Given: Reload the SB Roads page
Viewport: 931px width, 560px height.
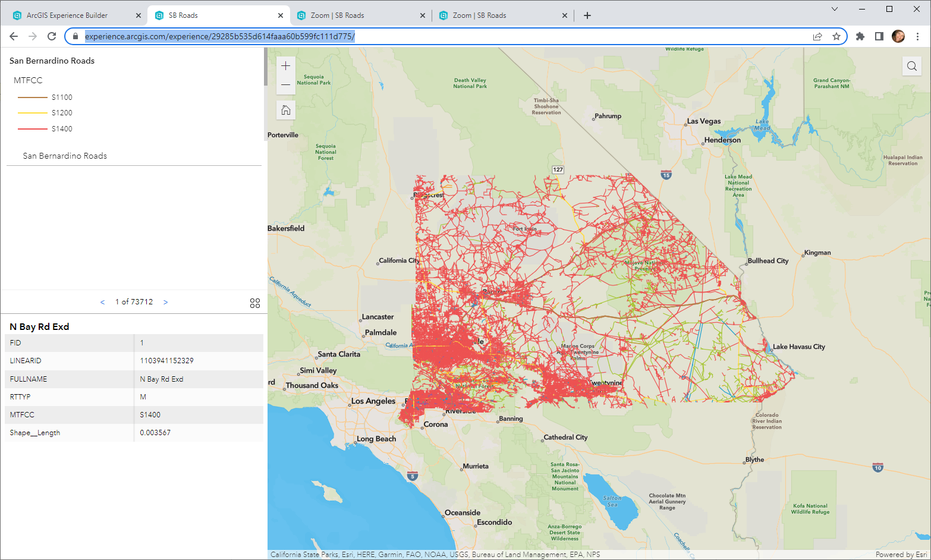Looking at the screenshot, I should click(x=52, y=36).
